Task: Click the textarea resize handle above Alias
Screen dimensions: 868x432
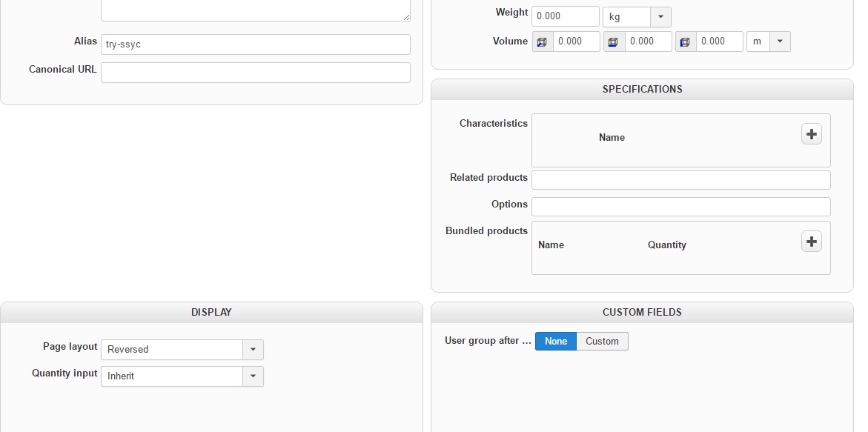Action: coord(406,16)
